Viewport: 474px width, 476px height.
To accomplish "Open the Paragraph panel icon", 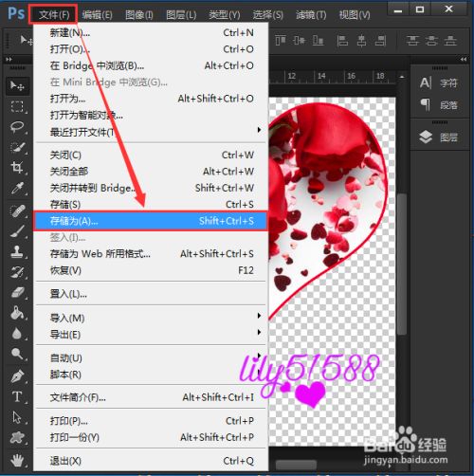I will [x=426, y=104].
